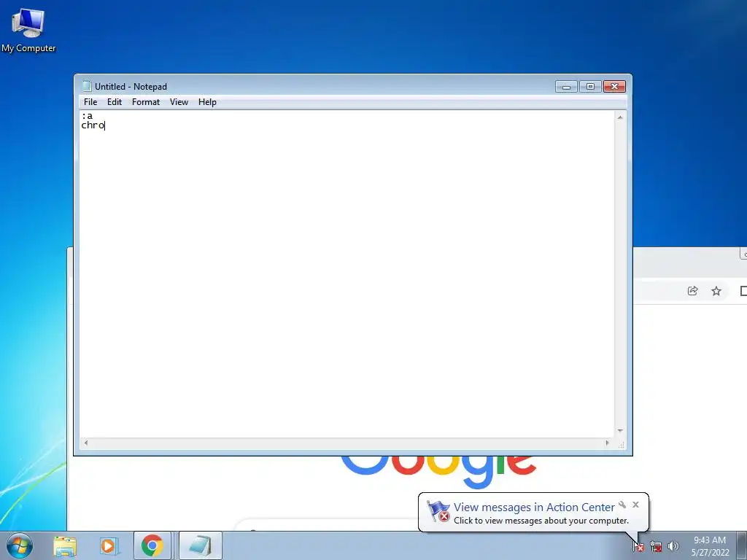Click the wrench icon in notification balloon
The height and width of the screenshot is (560, 747).
[x=622, y=505]
